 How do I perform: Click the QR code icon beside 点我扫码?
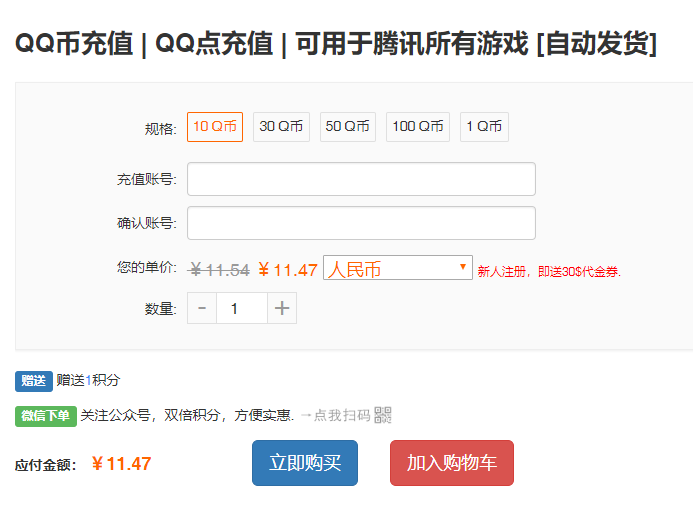(x=382, y=415)
